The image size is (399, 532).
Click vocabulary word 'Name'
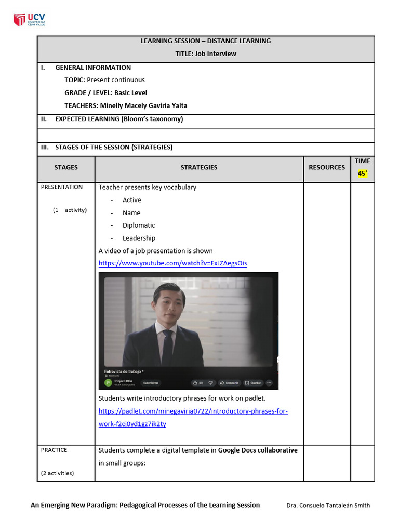tap(131, 212)
